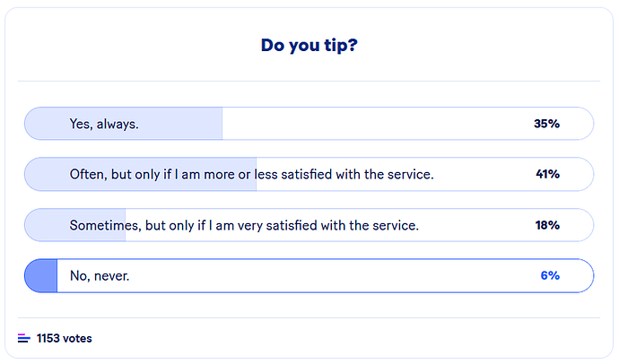The image size is (619, 364).
Task: Click the horizontal divider above the votes count
Action: (309, 317)
